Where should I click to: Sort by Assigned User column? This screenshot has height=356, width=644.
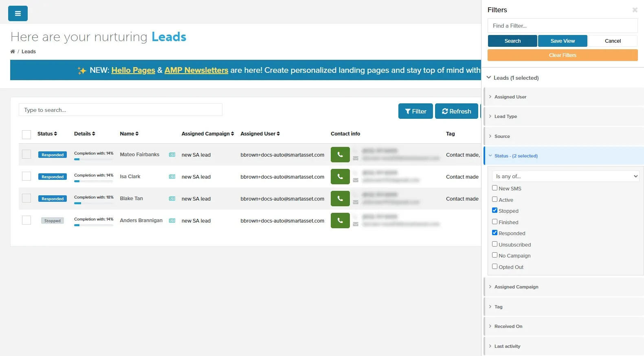pos(260,133)
